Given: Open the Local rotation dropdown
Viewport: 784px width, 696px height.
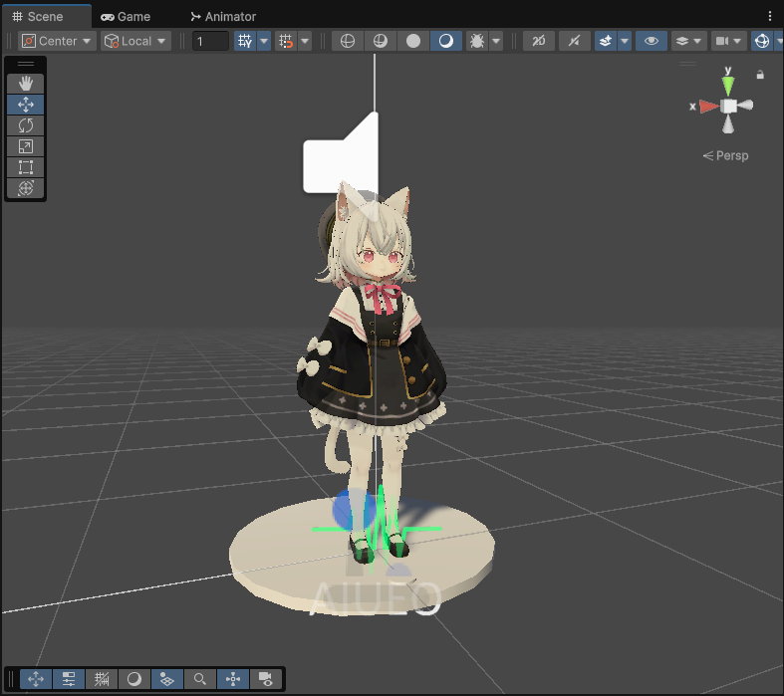Looking at the screenshot, I should coord(135,41).
